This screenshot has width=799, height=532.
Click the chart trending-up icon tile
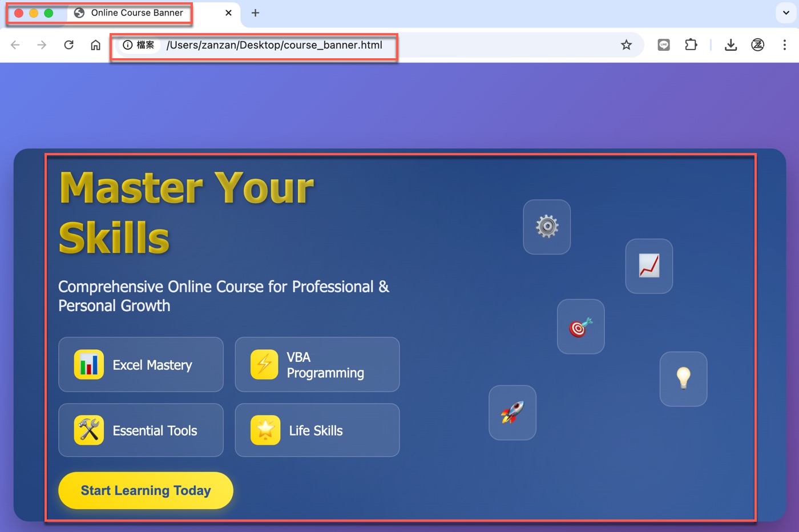649,266
